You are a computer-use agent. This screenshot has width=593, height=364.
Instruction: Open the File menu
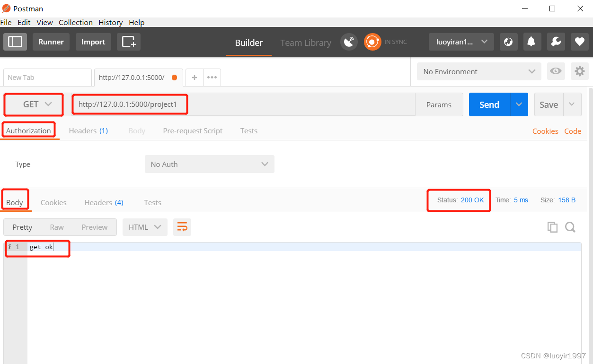pyautogui.click(x=6, y=22)
